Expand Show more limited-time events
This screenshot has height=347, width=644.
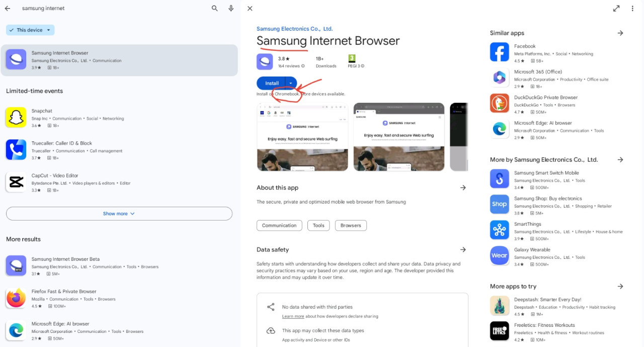pos(119,214)
